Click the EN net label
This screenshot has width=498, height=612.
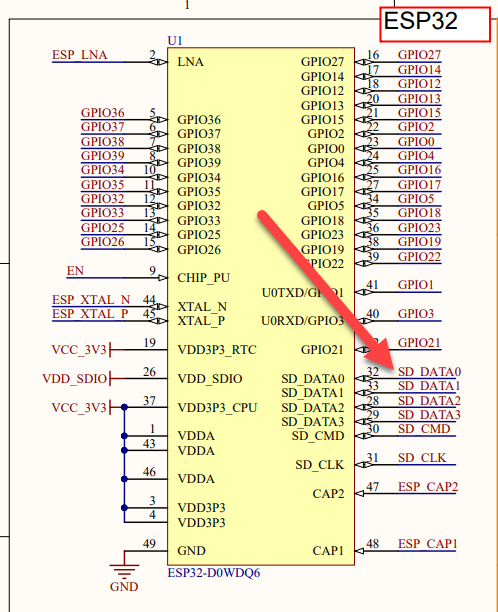(75, 271)
